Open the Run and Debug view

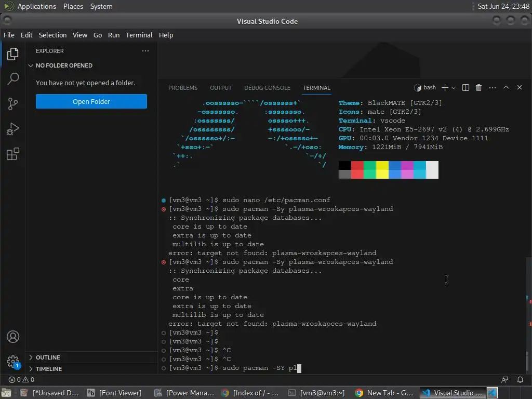(x=12, y=129)
